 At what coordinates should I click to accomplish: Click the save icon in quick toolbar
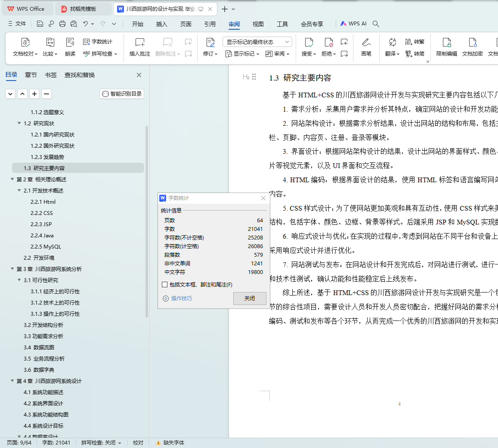40,24
